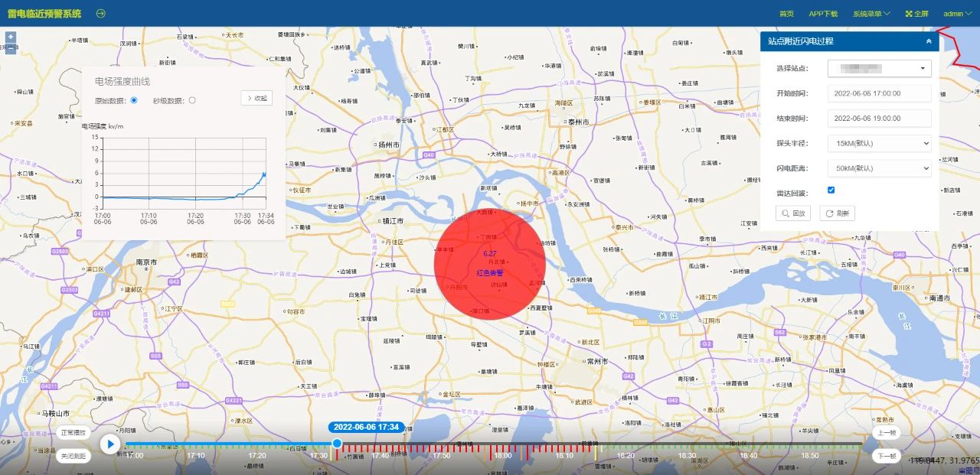Click the circled arrow icon beside system title
The width and height of the screenshot is (980, 475).
tap(100, 14)
